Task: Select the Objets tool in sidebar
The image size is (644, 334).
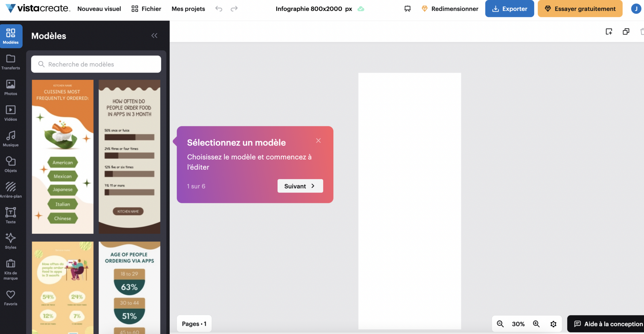Action: pyautogui.click(x=11, y=164)
